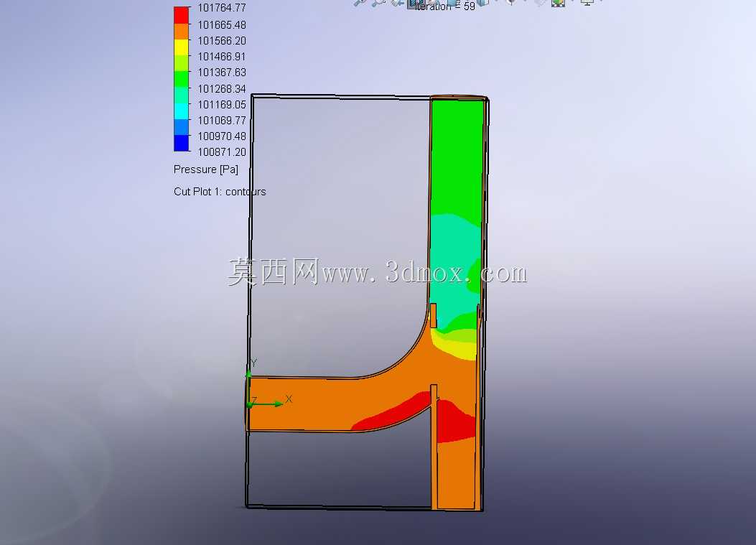Click the yellow band of the pressure legend
756x545 pixels.
[182, 47]
